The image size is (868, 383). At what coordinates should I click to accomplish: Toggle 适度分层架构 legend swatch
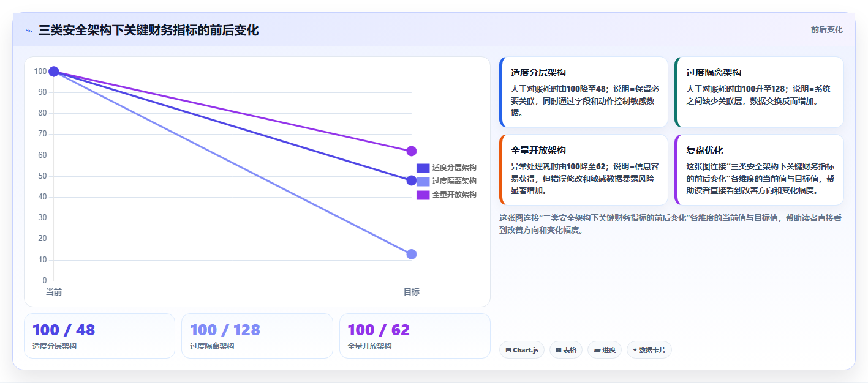(x=423, y=168)
